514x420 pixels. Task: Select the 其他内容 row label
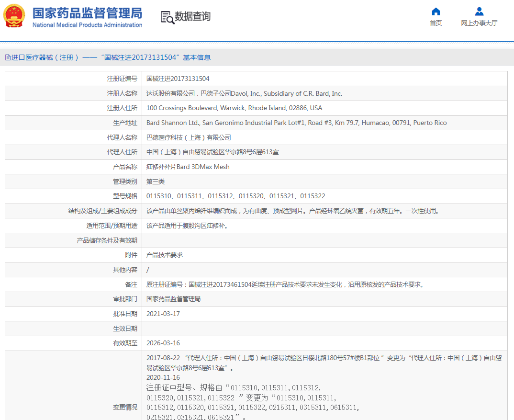(125, 270)
